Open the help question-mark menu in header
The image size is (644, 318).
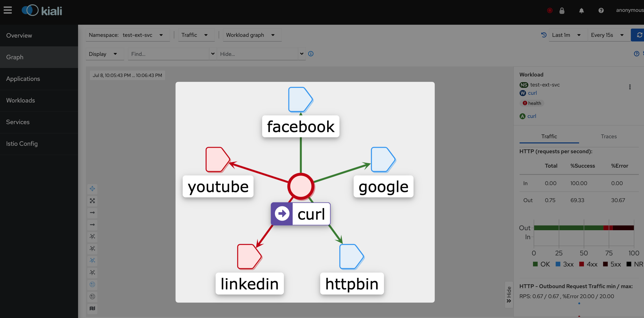601,11
